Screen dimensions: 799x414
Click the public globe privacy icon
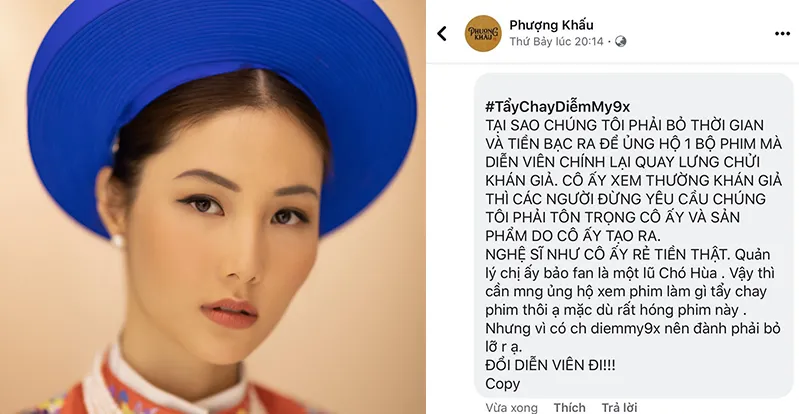tap(620, 41)
